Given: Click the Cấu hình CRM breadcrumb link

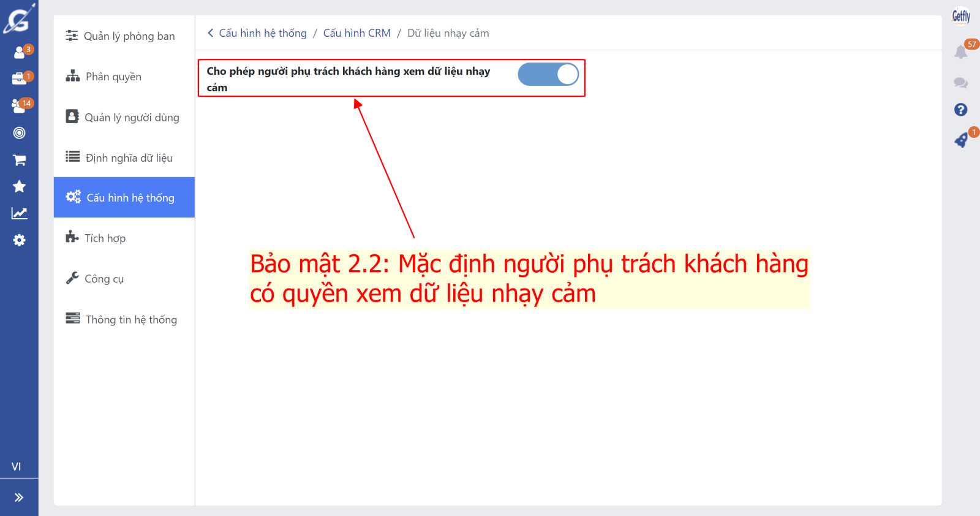Looking at the screenshot, I should pos(356,33).
